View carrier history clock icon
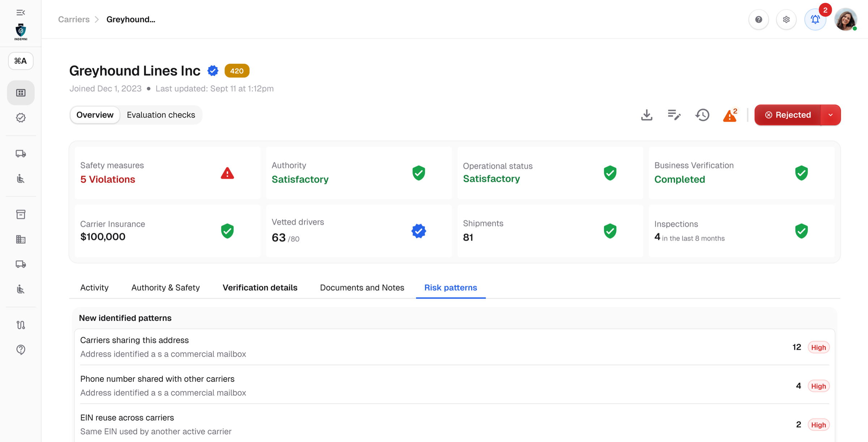This screenshot has height=442, width=868. [x=702, y=115]
